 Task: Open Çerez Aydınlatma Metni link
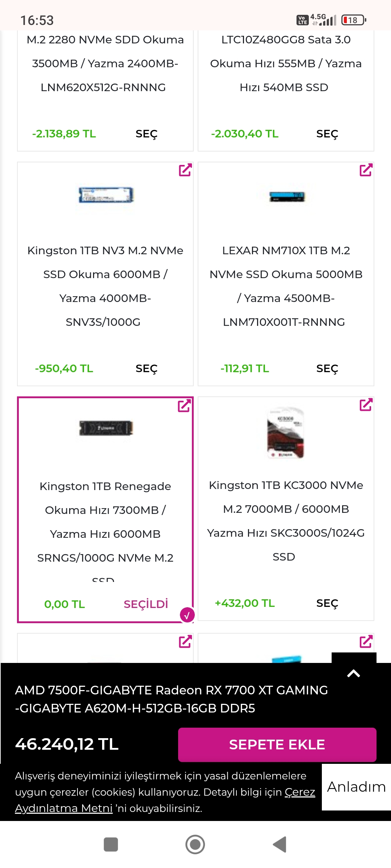click(x=64, y=808)
